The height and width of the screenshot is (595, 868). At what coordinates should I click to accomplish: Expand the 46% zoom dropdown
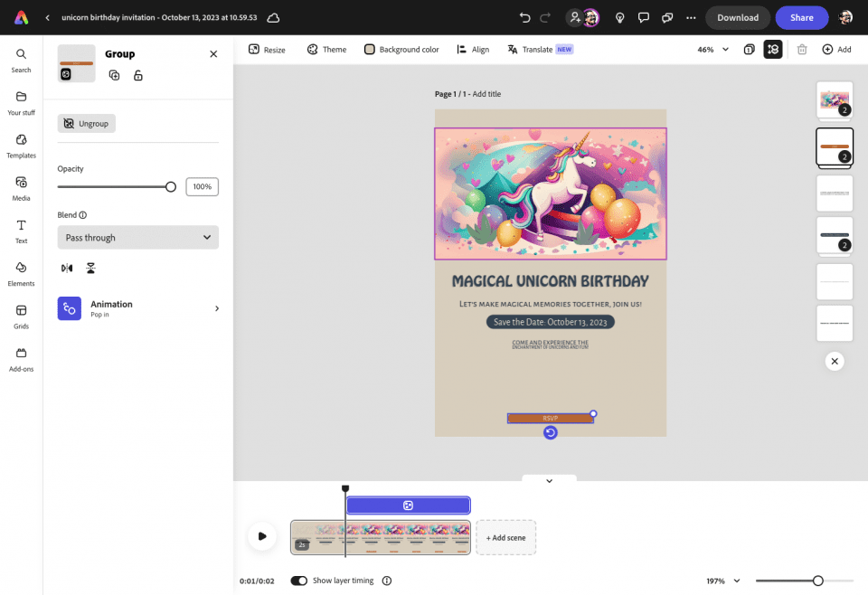click(x=712, y=50)
